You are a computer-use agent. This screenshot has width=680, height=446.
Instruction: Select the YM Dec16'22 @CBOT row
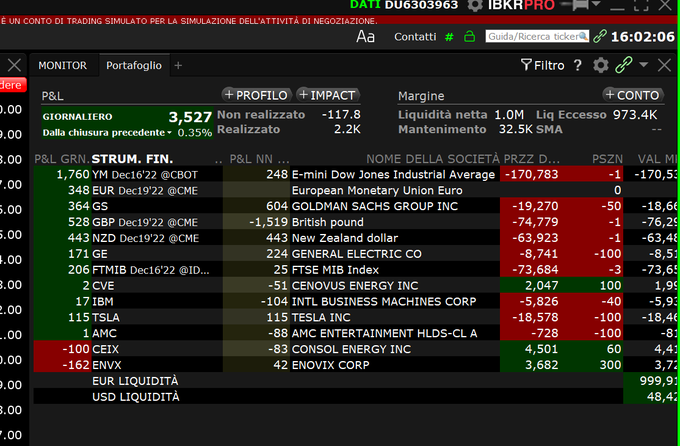coord(356,174)
